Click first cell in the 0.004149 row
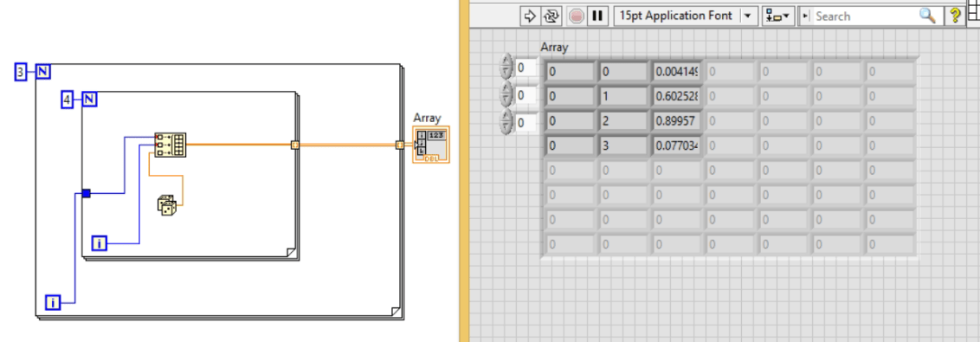The width and height of the screenshot is (980, 342). (571, 72)
